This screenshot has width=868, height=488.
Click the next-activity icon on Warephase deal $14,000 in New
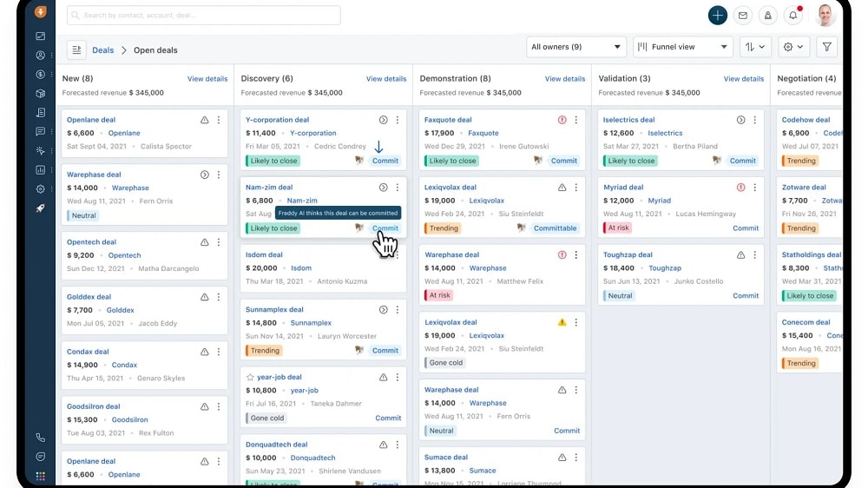click(x=204, y=175)
